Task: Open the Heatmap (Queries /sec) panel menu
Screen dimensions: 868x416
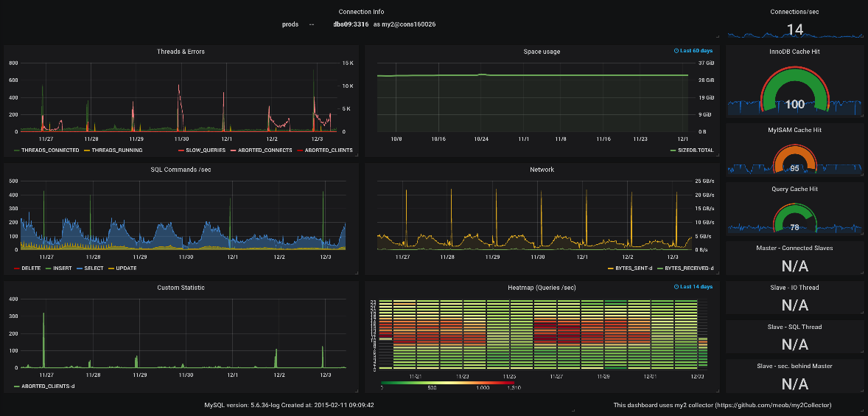Action: pos(542,288)
